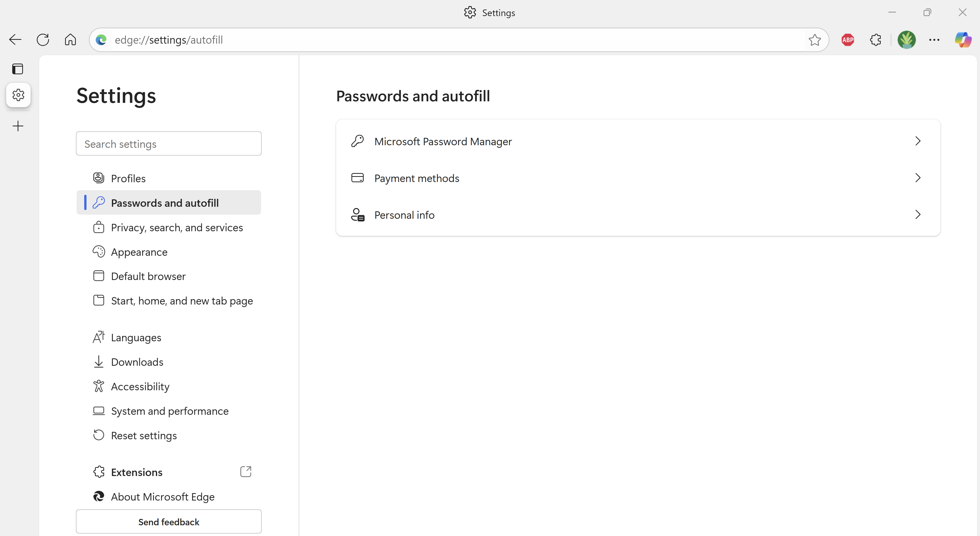Go to the browser home page

pos(70,40)
